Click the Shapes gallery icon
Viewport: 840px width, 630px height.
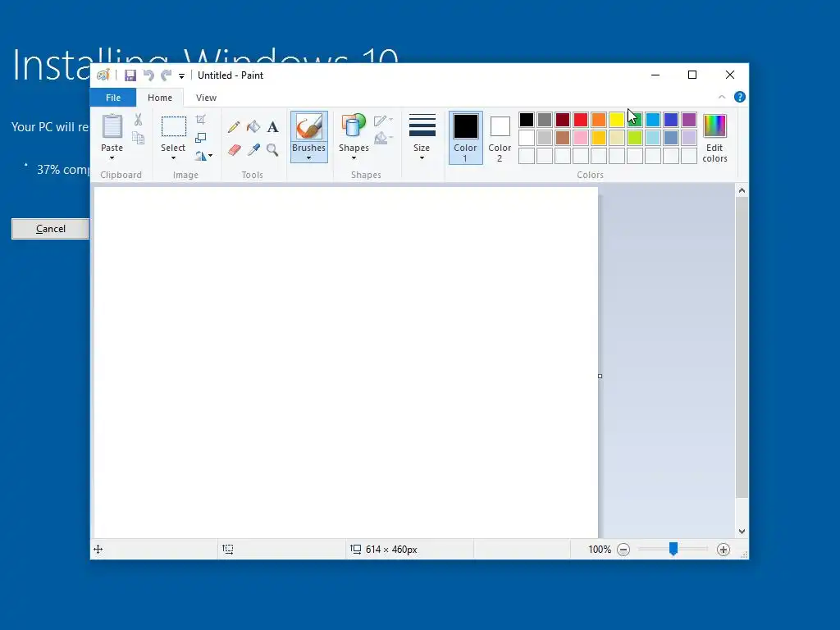[354, 127]
